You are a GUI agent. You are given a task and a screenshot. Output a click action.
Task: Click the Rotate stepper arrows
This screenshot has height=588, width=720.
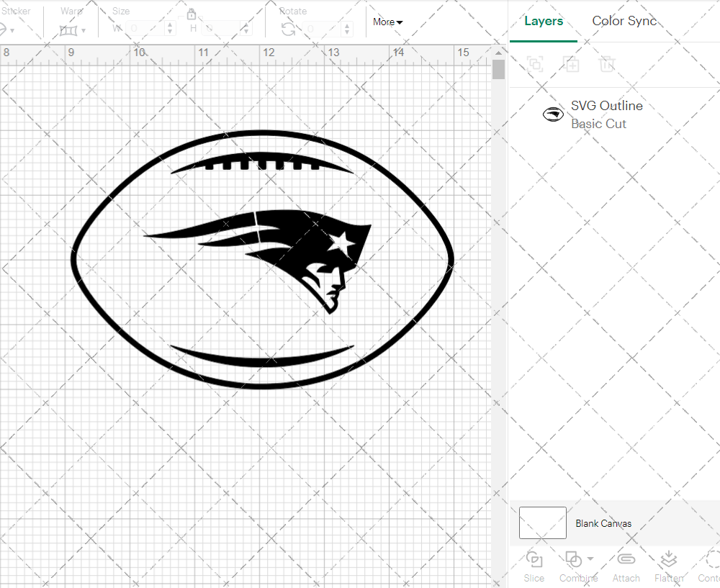click(x=347, y=29)
